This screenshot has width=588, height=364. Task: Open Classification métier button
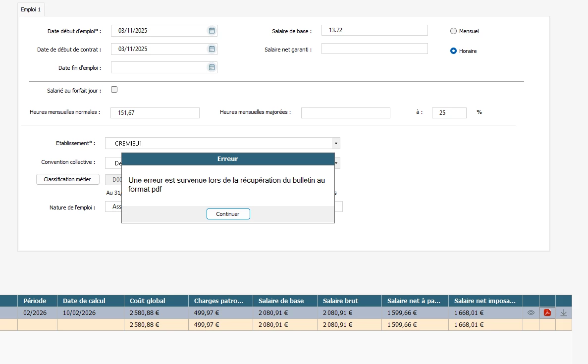click(67, 179)
